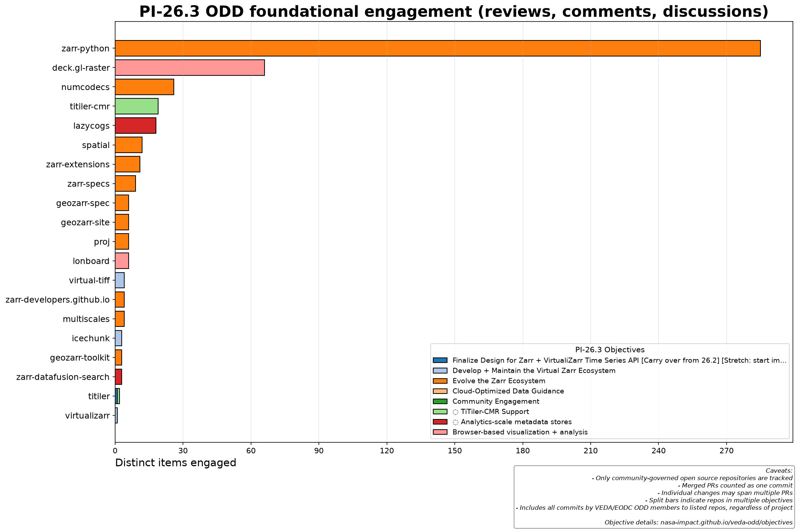Click 'Split bars indicate repos' caveat line
Viewport: 798px width, 532px height.
pos(719,500)
